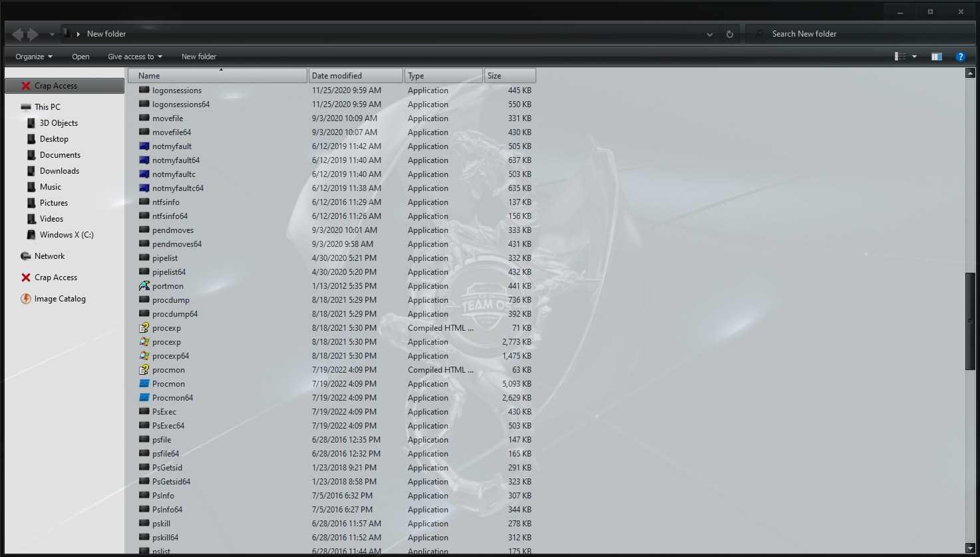
Task: Select the PsGetsid64 file name
Action: coord(172,482)
